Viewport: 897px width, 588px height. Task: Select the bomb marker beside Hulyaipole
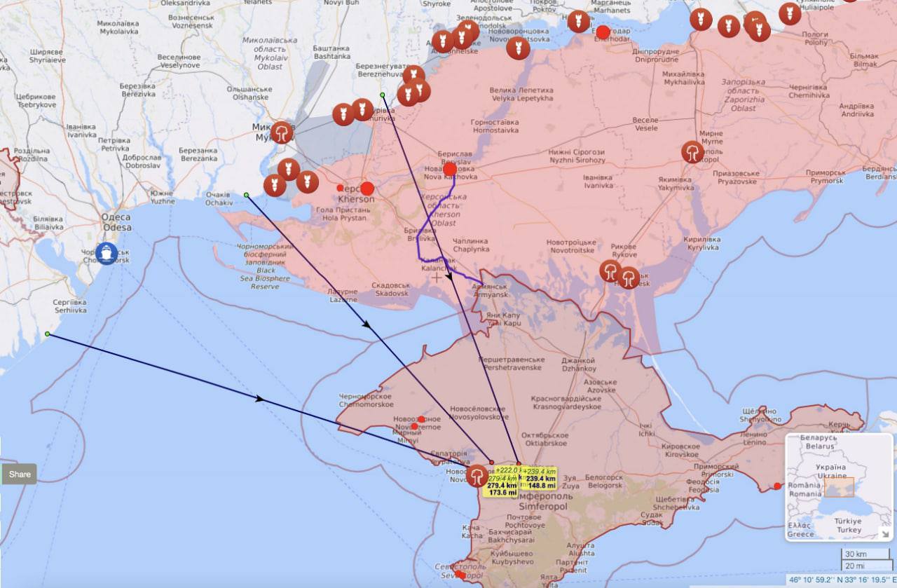[790, 14]
